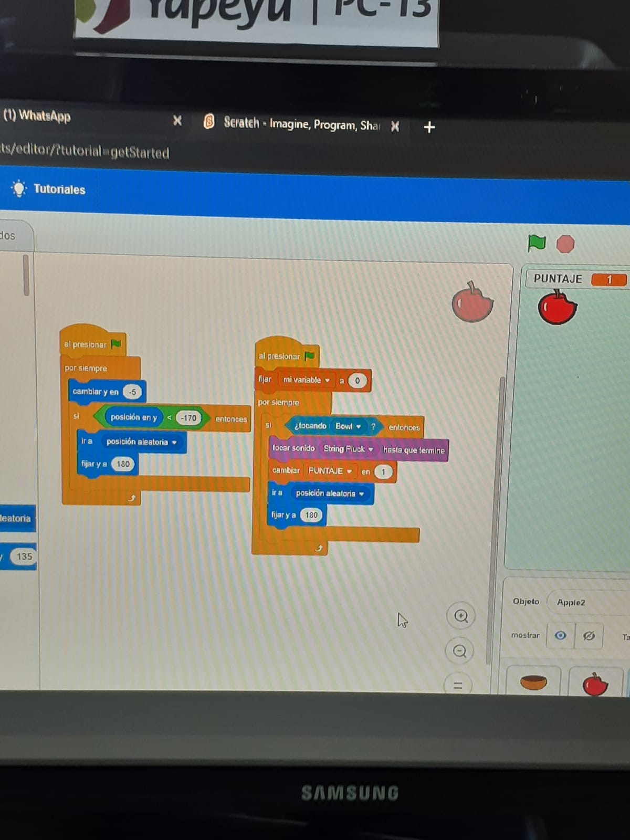Screen dimensions: 630x840
Task: Click the Tutoriales lightbulb icon
Action: point(19,188)
